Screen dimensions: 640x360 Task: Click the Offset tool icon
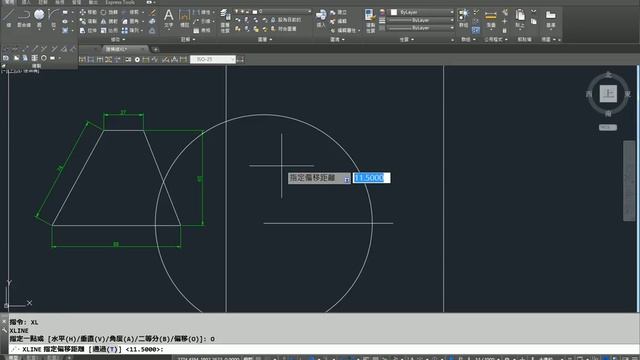click(152, 31)
